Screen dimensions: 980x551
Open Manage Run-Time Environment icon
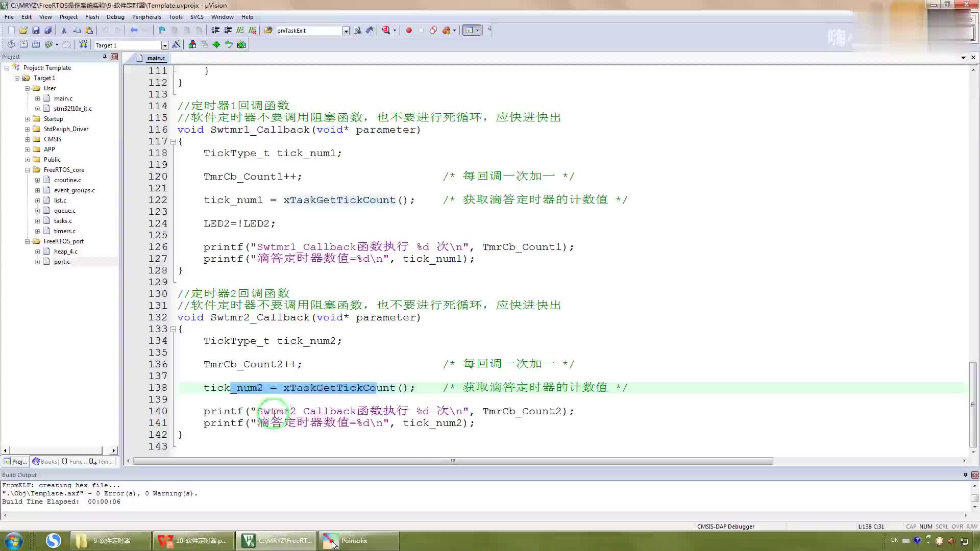click(216, 44)
